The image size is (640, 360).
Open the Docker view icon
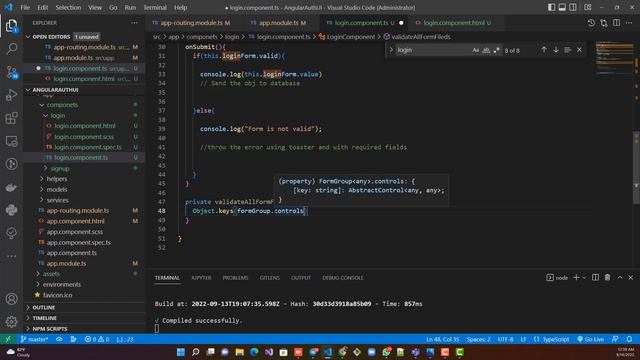click(x=11, y=187)
